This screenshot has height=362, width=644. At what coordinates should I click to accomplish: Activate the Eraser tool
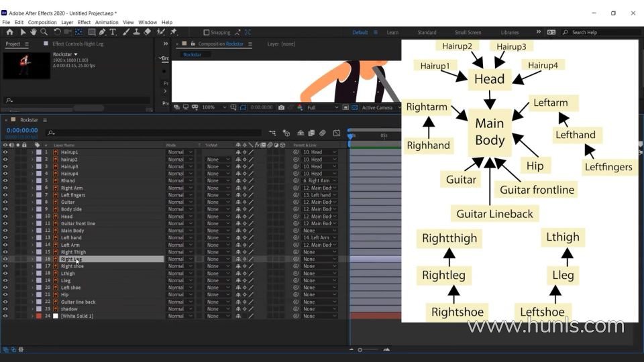148,32
